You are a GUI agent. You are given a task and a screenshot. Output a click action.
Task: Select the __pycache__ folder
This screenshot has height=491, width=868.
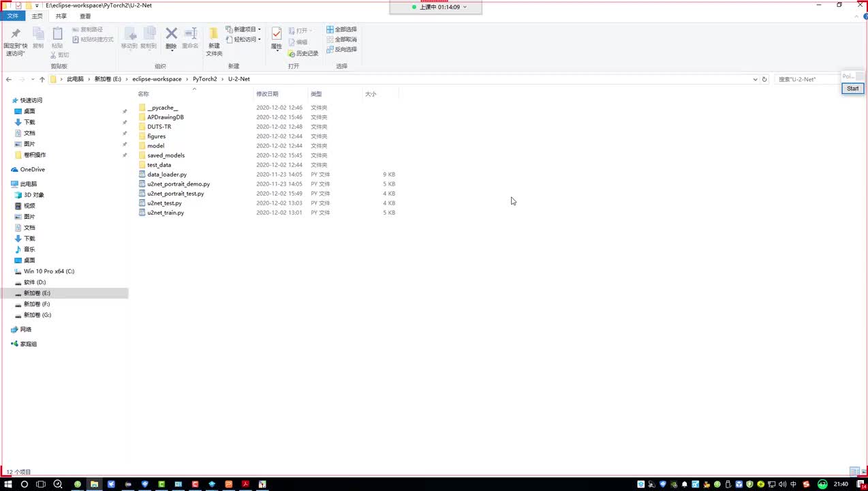coord(162,108)
